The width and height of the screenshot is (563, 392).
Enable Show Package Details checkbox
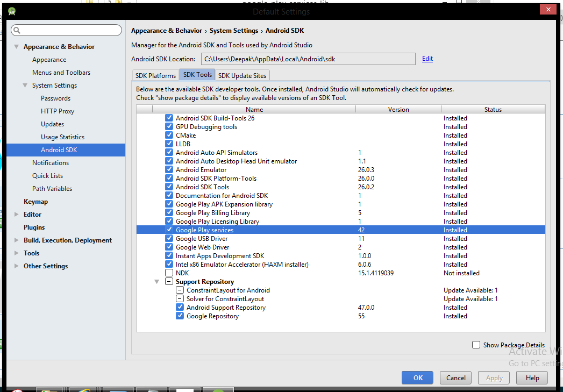tap(476, 345)
